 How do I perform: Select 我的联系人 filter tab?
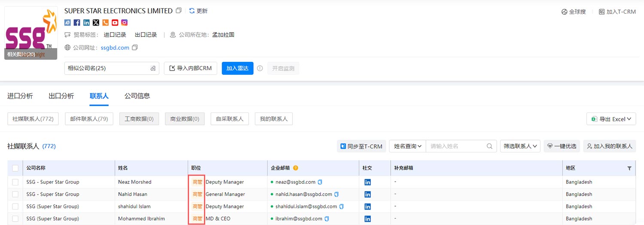tap(274, 119)
